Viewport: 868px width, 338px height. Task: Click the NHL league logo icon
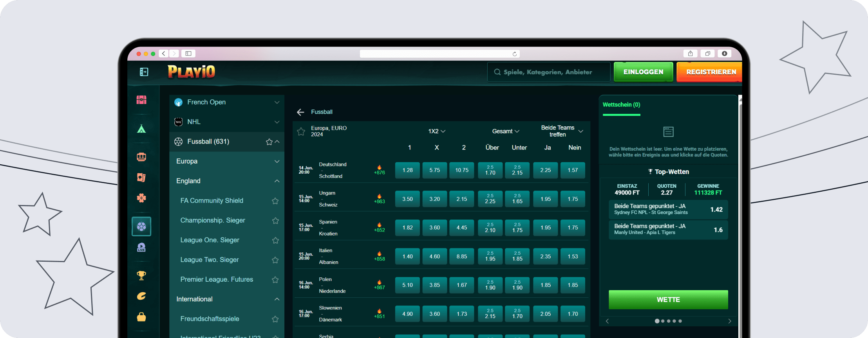coord(179,122)
